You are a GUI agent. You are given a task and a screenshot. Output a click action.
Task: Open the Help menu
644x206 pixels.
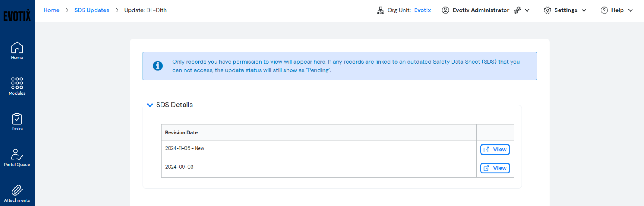pyautogui.click(x=617, y=10)
